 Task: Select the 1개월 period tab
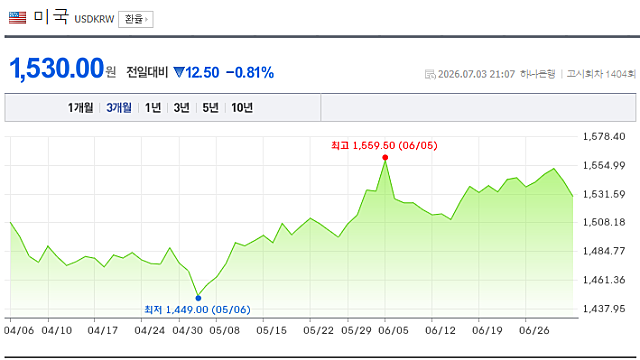coord(80,108)
